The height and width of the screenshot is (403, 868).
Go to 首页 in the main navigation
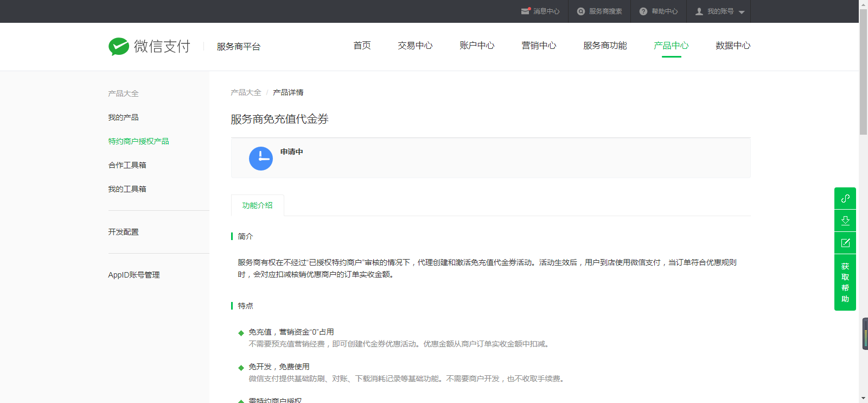coord(362,46)
